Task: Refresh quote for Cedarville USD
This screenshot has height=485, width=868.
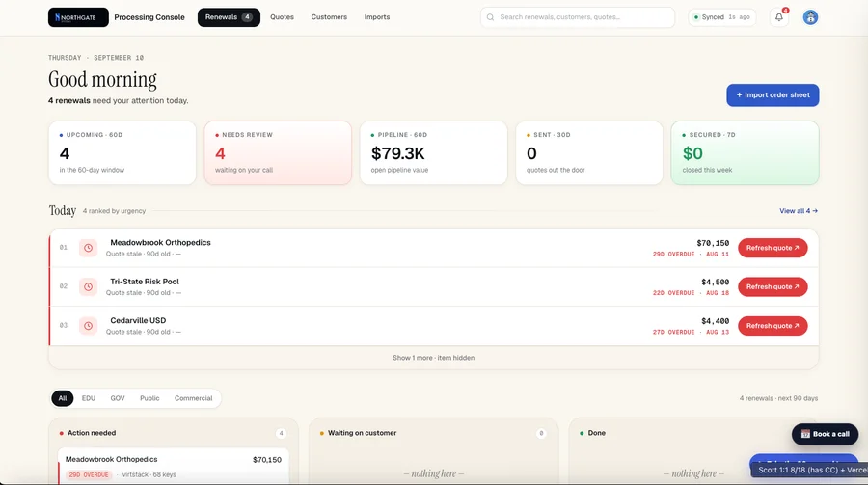Action: coord(773,326)
